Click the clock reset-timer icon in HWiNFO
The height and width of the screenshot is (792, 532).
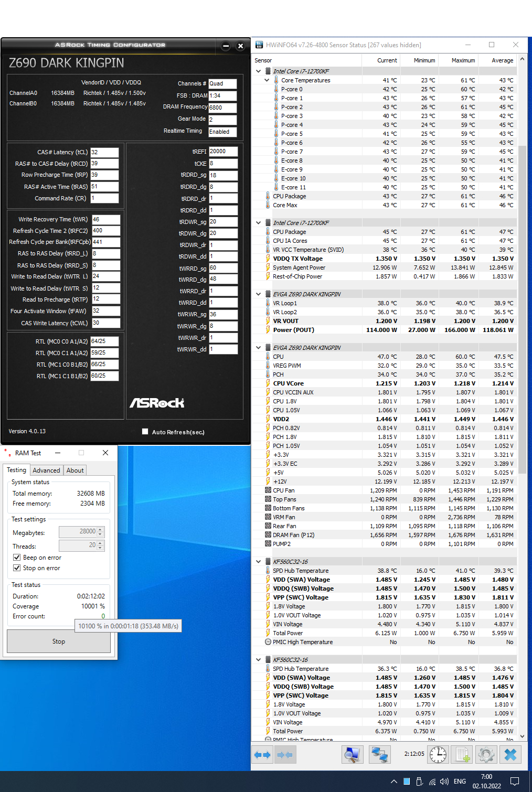coord(438,755)
